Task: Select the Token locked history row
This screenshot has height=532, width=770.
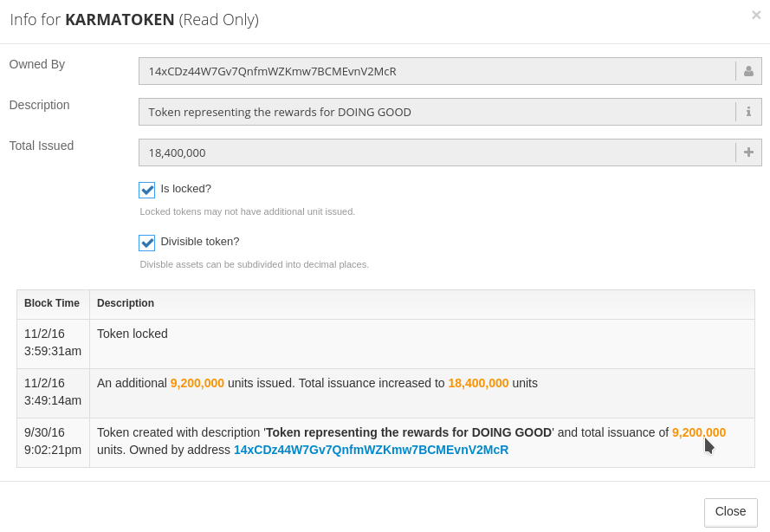Action: tap(385, 343)
